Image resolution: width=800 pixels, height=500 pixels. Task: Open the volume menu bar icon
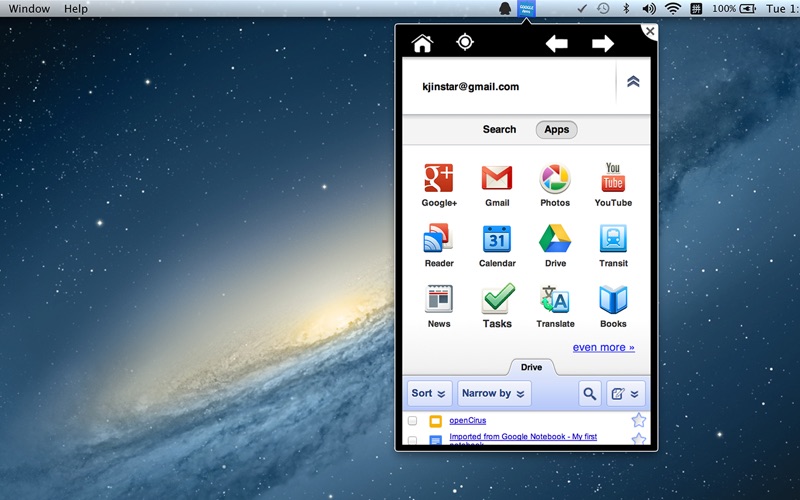649,9
